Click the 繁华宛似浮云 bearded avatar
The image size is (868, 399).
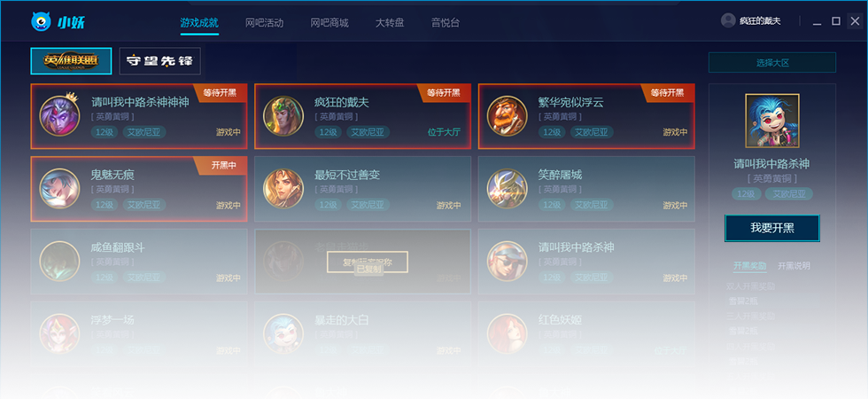point(507,116)
